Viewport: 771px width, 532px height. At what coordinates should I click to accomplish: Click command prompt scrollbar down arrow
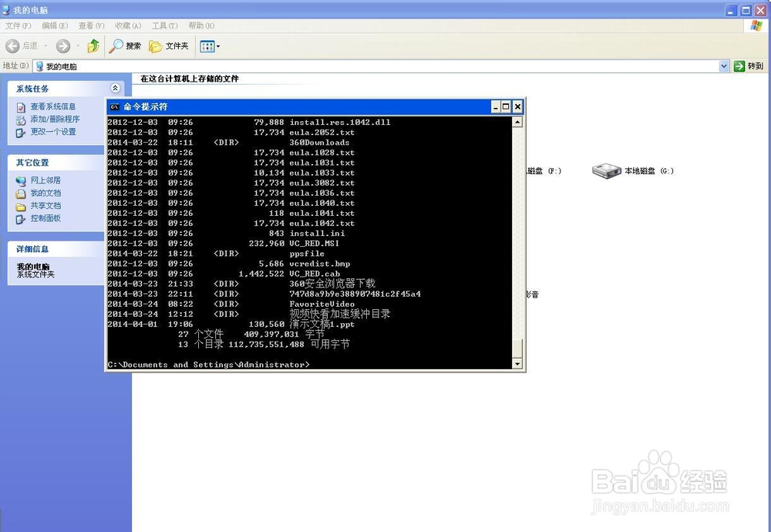(517, 364)
